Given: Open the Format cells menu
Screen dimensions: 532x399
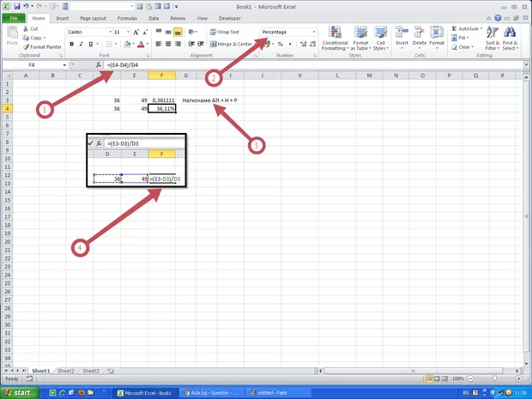Looking at the screenshot, I should coord(437,37).
